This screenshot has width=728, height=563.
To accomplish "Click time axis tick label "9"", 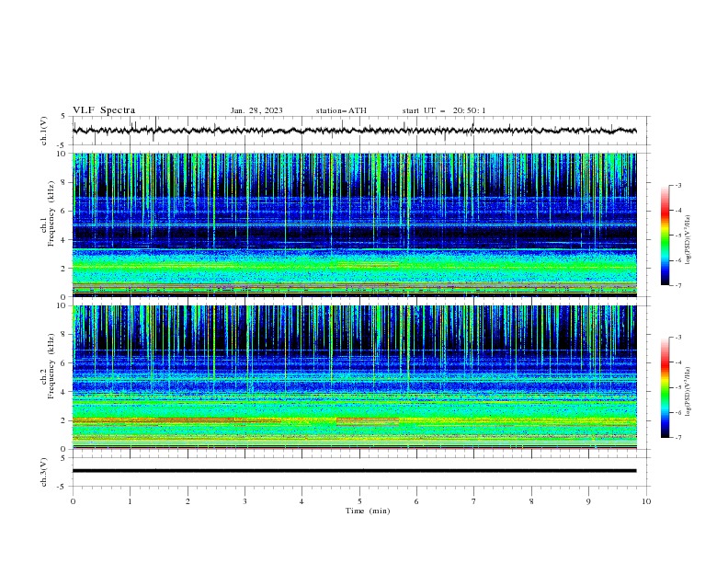I will (x=588, y=501).
